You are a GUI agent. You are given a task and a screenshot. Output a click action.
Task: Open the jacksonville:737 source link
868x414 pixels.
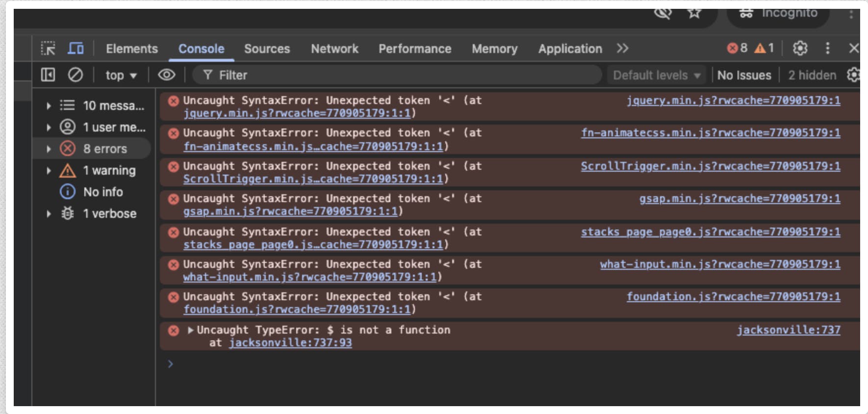789,330
